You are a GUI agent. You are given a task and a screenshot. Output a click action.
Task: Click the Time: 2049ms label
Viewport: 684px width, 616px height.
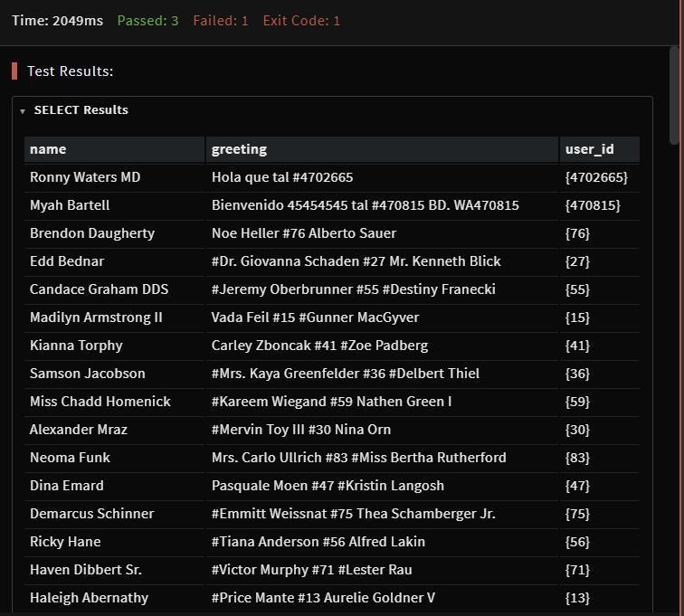(x=57, y=21)
